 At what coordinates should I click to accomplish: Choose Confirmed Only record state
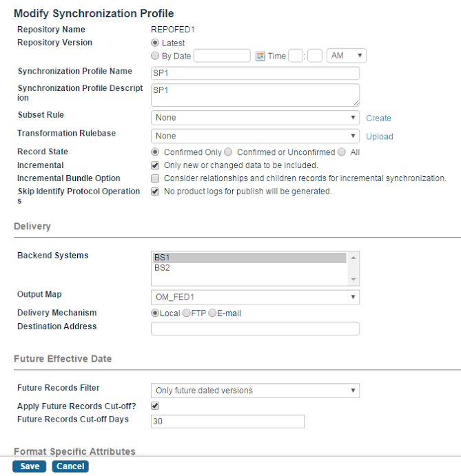[x=155, y=152]
